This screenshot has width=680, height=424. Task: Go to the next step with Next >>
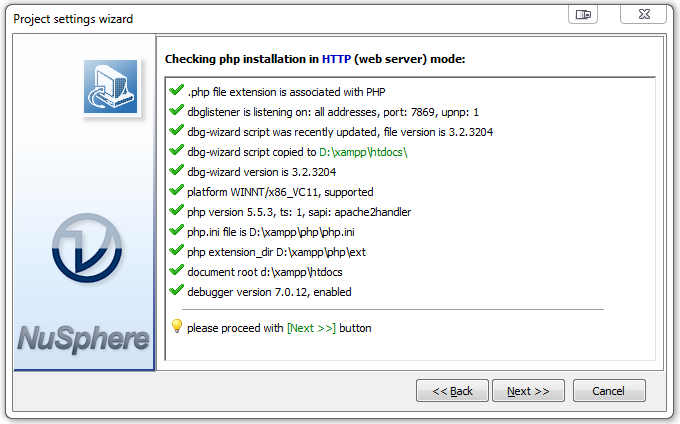point(528,391)
